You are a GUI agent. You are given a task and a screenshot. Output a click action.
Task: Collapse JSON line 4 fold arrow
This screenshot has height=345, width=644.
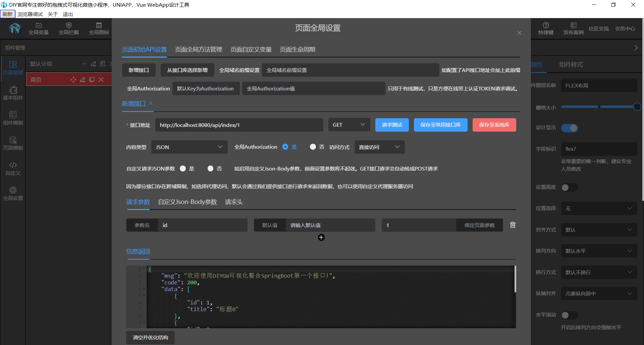click(144, 289)
